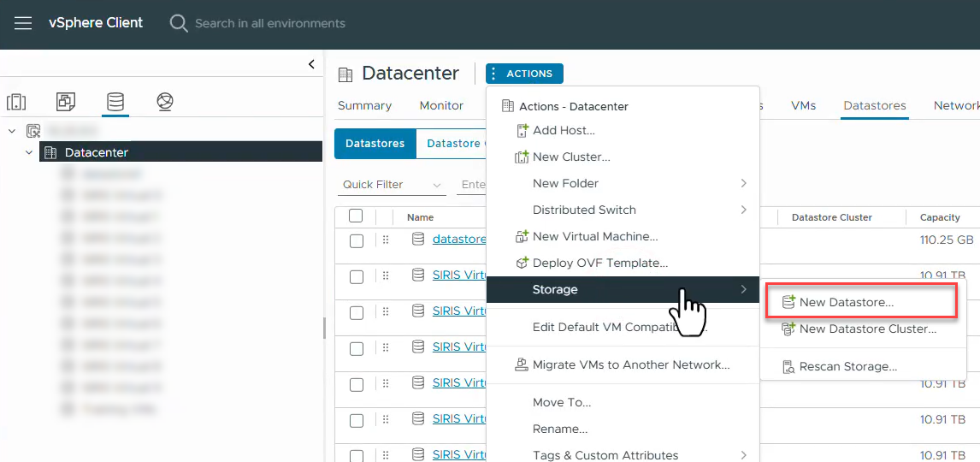Click the Migrate VMs network icon
980x462 pixels.
click(522, 364)
